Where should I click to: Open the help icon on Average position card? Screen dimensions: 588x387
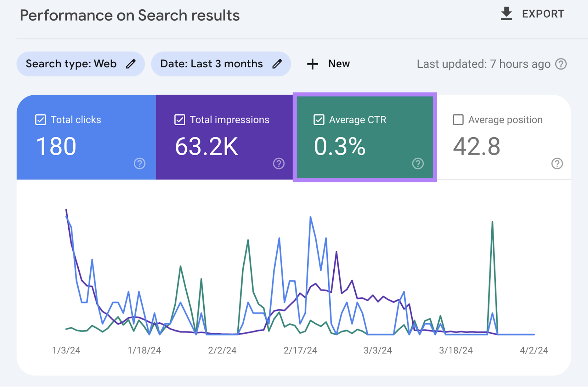point(557,164)
